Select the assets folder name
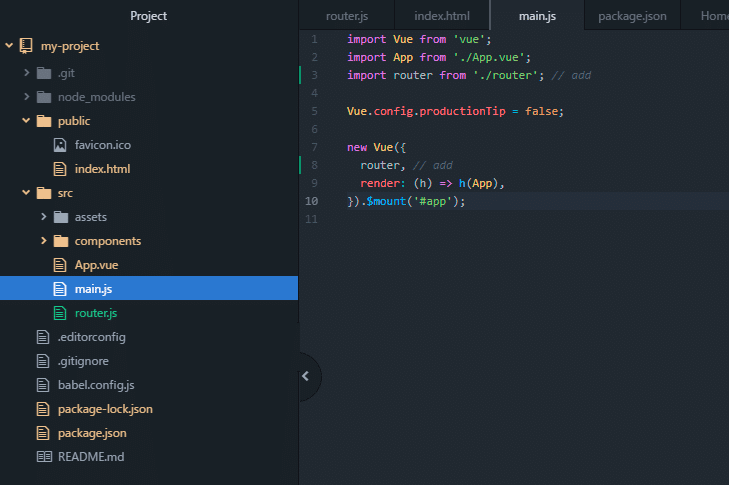The height and width of the screenshot is (485, 729). (x=91, y=217)
